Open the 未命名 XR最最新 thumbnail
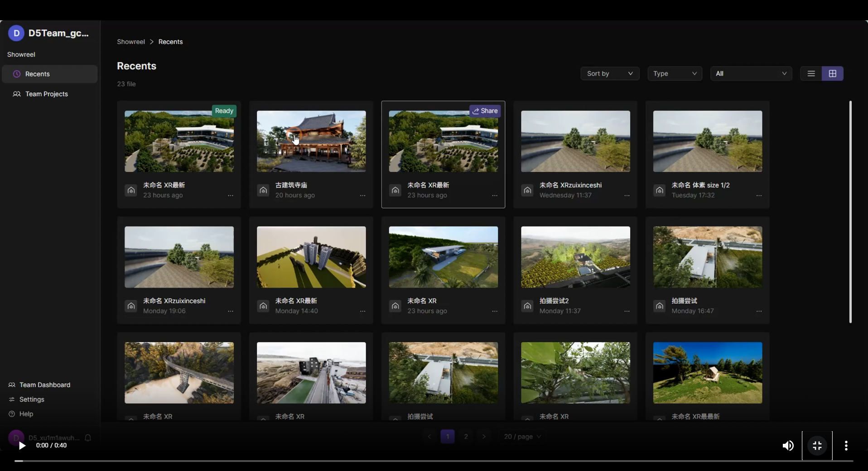The image size is (868, 471). [x=708, y=373]
